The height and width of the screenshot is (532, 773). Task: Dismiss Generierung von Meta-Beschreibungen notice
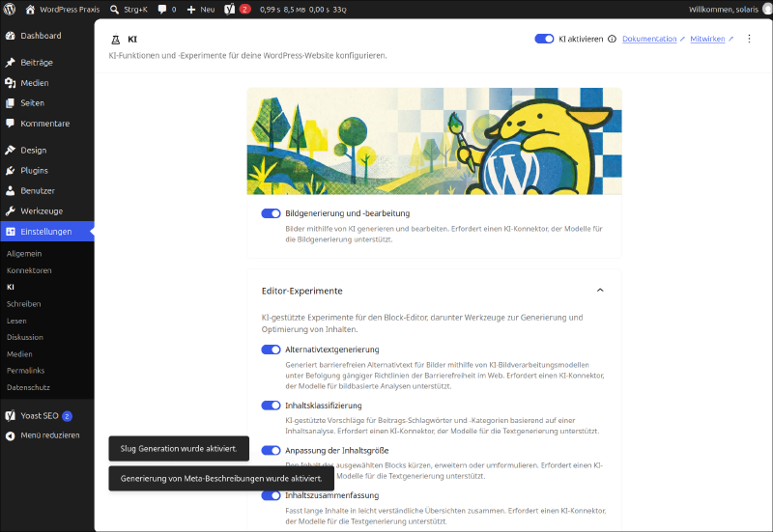coord(221,478)
